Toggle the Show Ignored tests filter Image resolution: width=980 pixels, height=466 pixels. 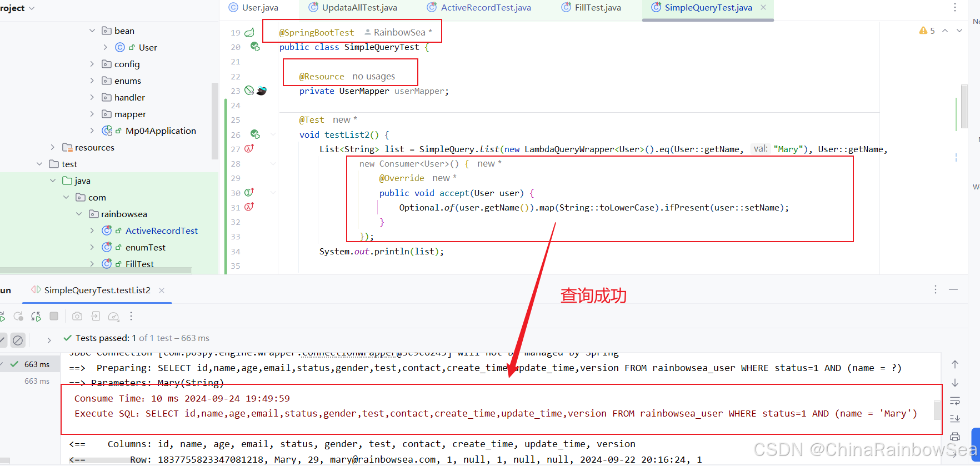click(18, 340)
